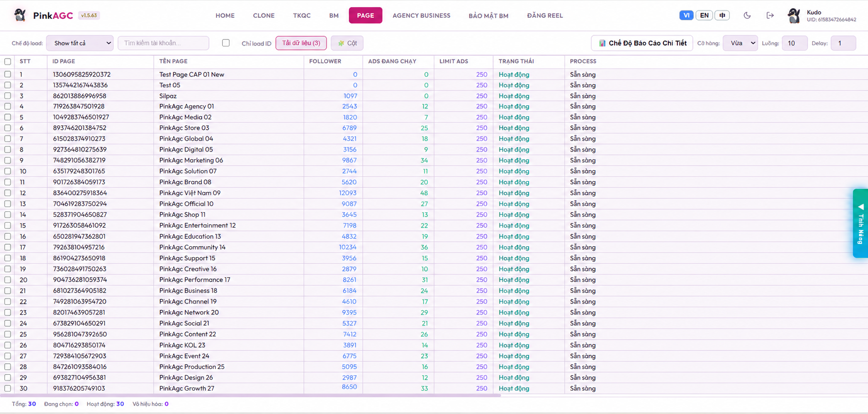Open the Show tất cả load mode dropdown
Screen dimensions: 868x414
(80, 43)
